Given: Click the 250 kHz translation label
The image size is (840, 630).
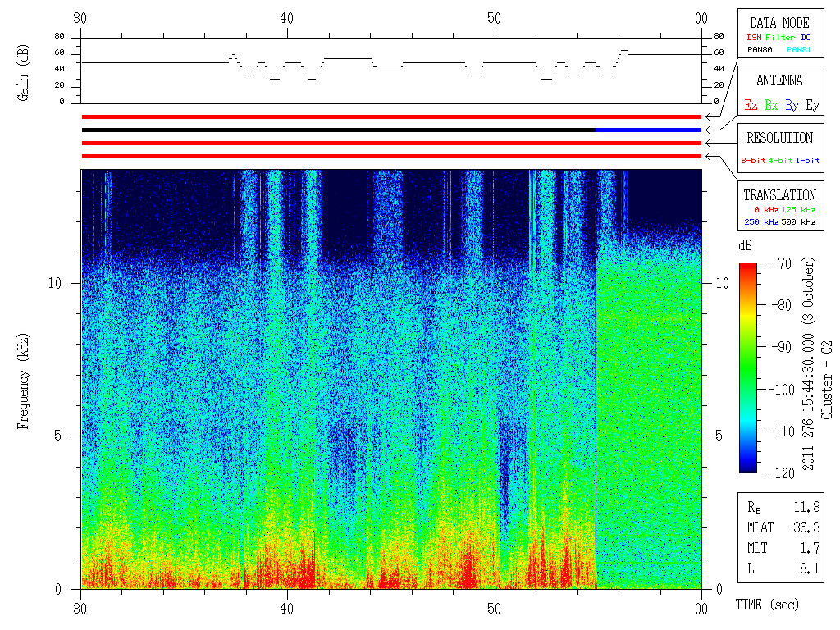Looking at the screenshot, I should (x=761, y=221).
